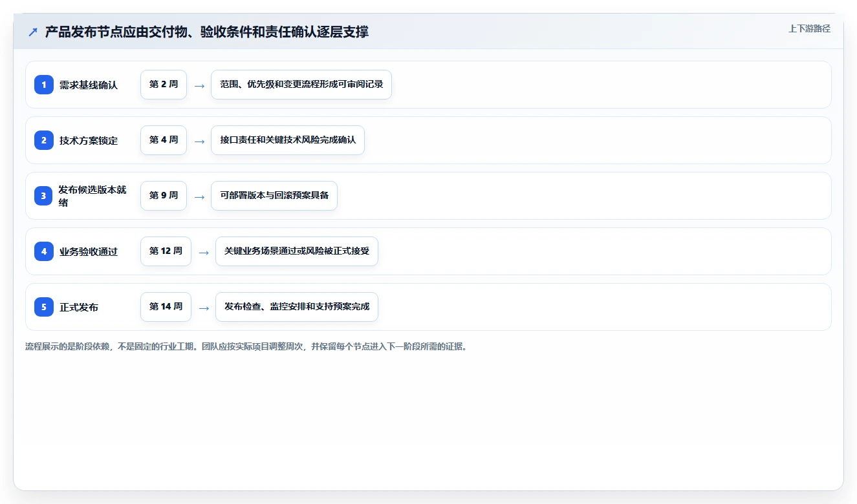Select step number 3 badge

[44, 196]
